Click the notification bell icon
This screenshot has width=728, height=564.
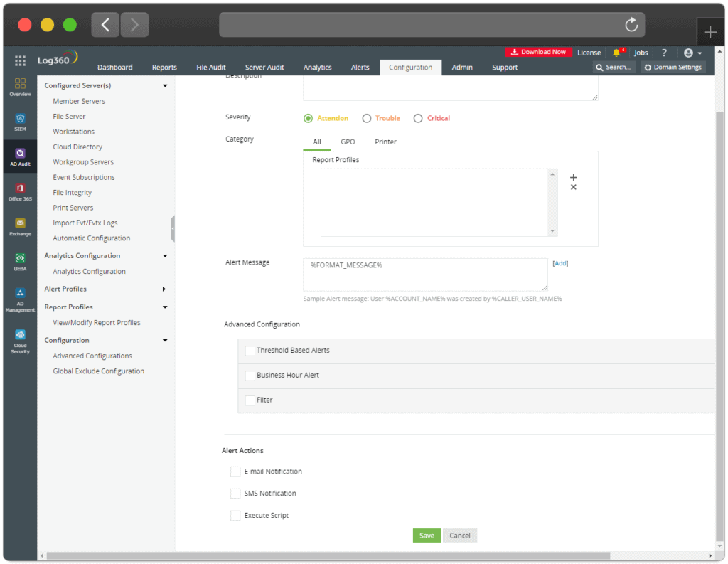[616, 53]
